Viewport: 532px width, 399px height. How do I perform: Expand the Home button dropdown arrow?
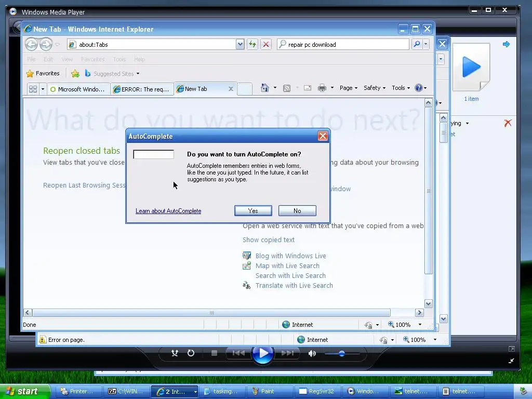coord(275,88)
